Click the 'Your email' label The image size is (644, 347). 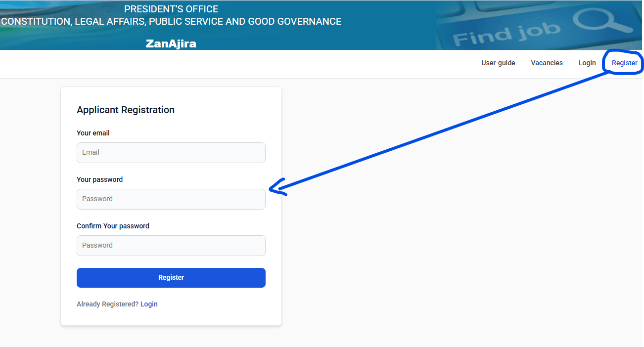point(93,133)
